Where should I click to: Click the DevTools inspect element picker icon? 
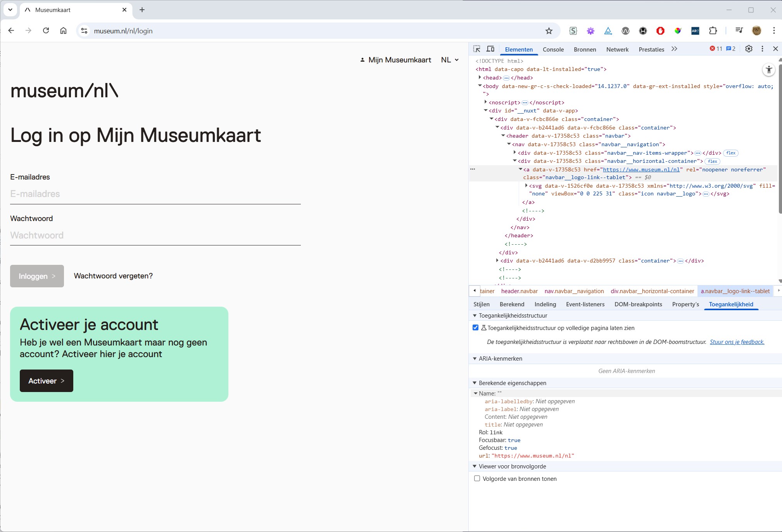click(477, 49)
